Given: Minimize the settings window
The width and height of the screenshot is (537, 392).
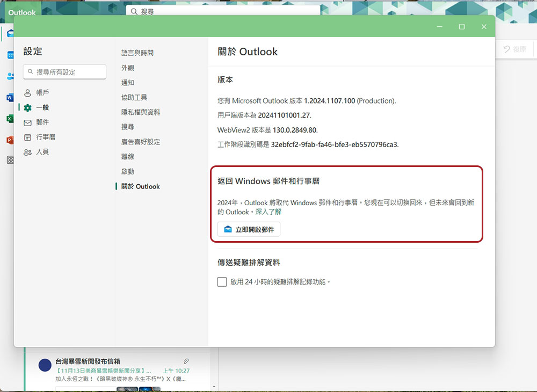Looking at the screenshot, I should [440, 26].
